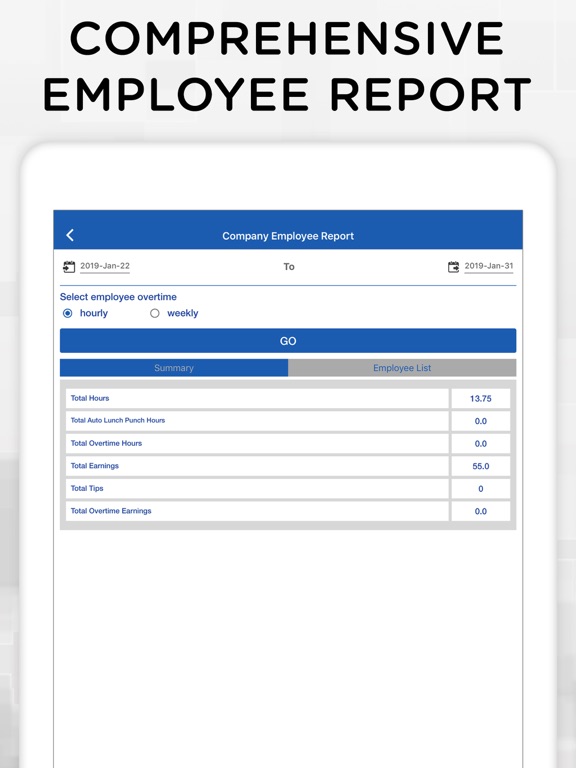The width and height of the screenshot is (576, 768).
Task: Select the weekly overtime option
Action: tap(155, 313)
